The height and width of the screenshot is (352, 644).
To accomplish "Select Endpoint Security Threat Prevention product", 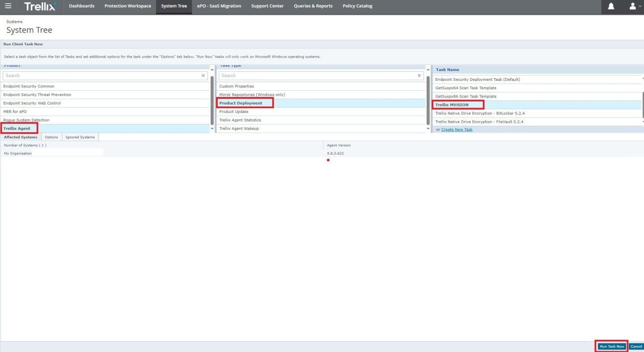I will pos(105,95).
